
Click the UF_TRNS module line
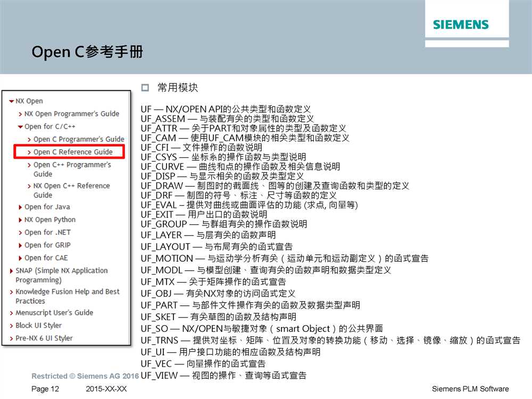[x=330, y=340]
